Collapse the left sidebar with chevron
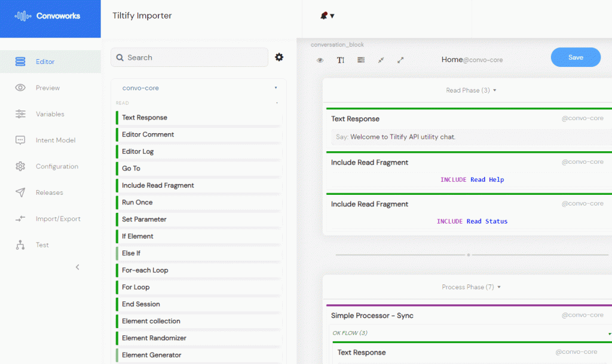Viewport: 612px width, 364px height. coord(77,267)
